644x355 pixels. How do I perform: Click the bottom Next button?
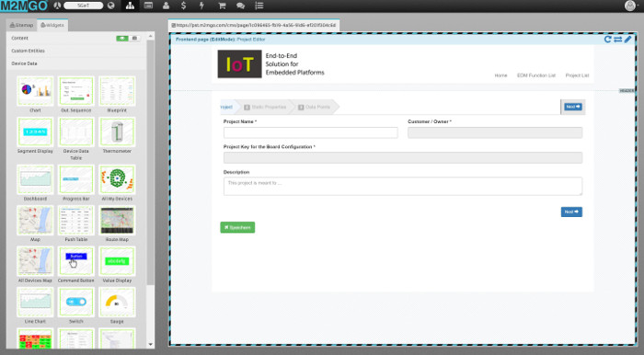click(571, 212)
